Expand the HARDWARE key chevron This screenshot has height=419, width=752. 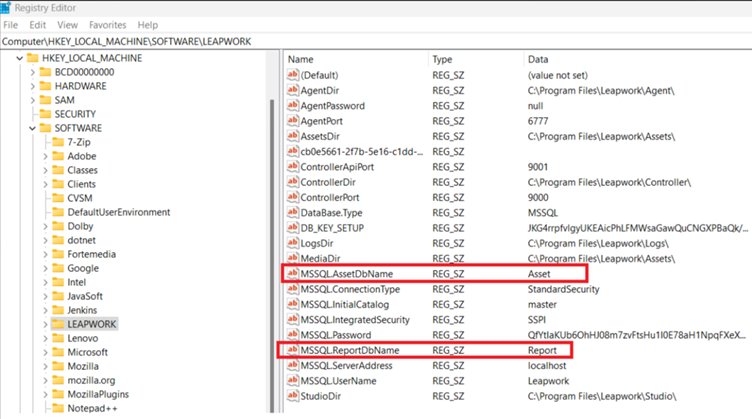[33, 86]
